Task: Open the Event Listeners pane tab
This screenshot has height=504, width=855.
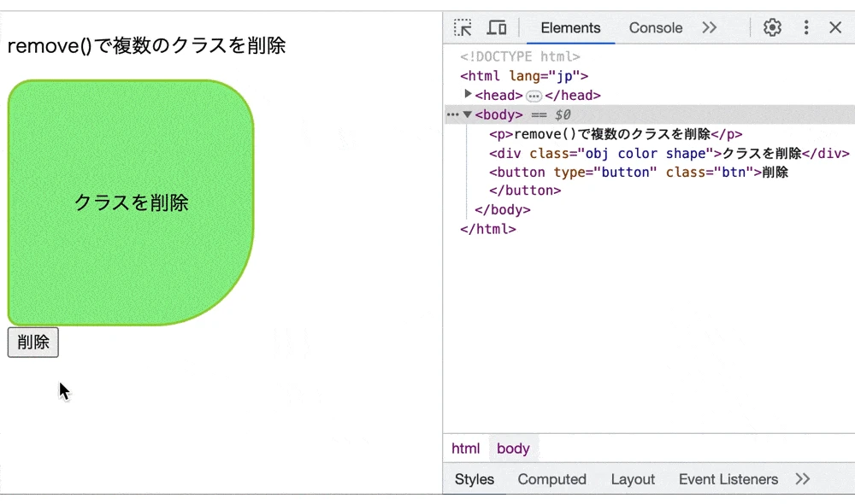Action: pyautogui.click(x=728, y=479)
